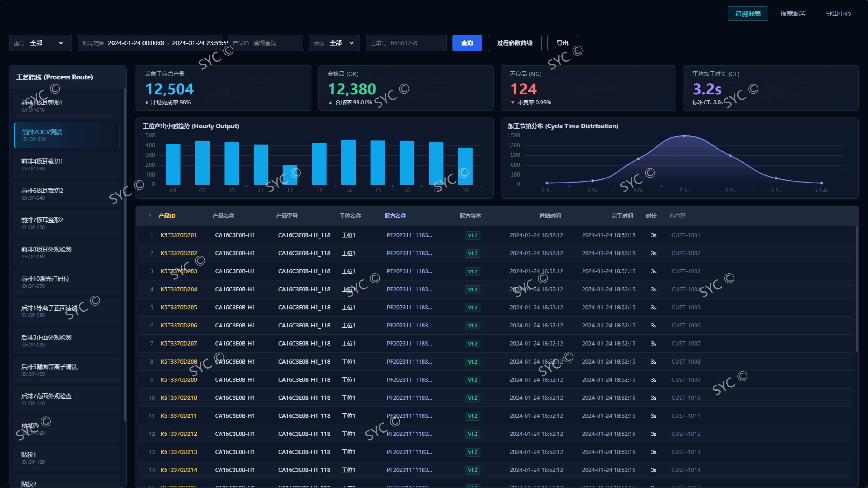This screenshot has width=868, height=488.
Task: Go to 导出中心 tab
Action: (838, 14)
